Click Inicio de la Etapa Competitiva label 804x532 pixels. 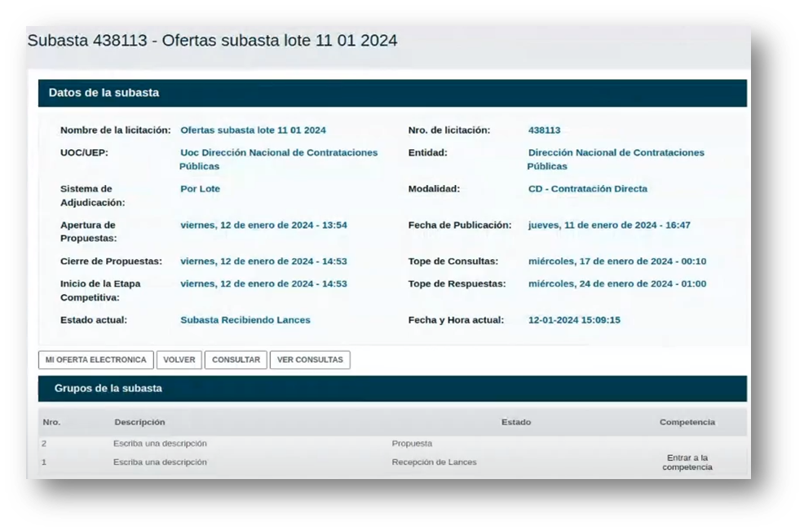tap(100, 291)
